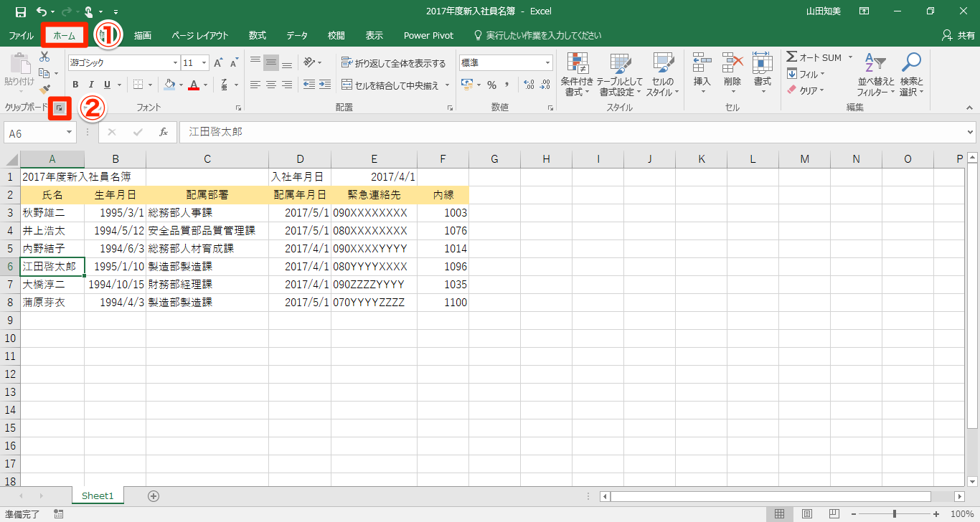Toggle merge and center セルを結合して中央揃え

390,85
